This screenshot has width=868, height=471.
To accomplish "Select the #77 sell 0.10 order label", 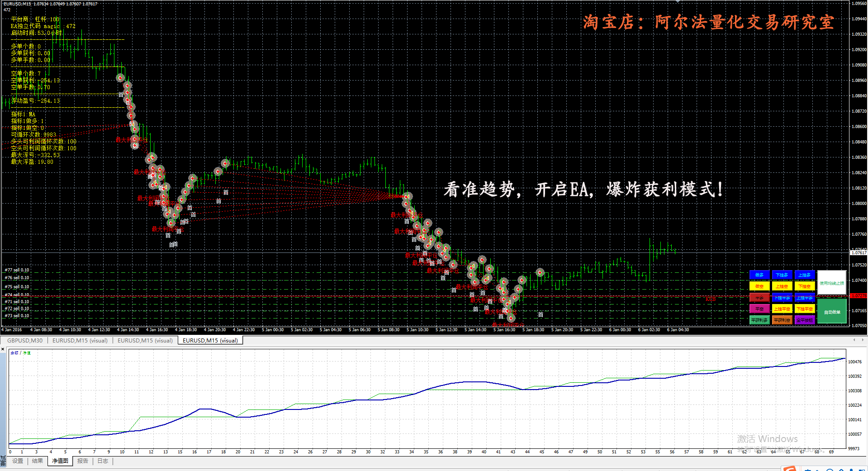I will 17,270.
